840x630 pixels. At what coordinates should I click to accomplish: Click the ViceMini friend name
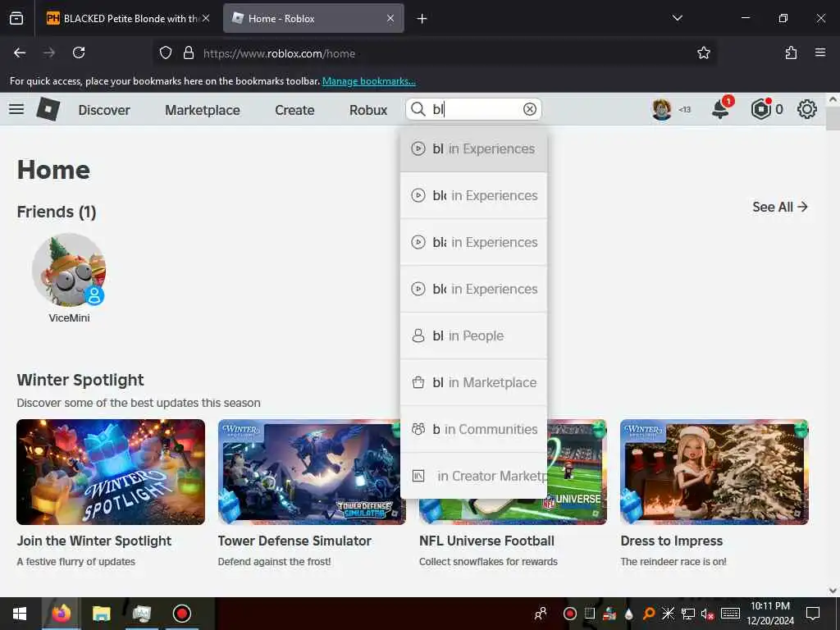69,317
